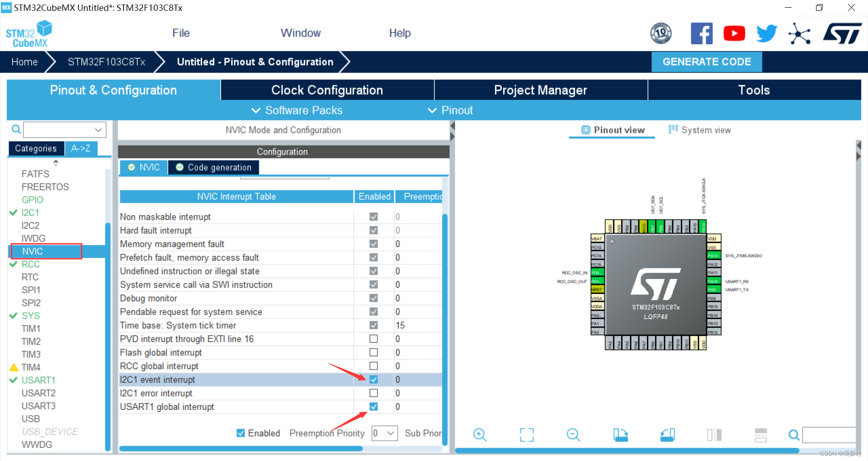Select the Pinout view tab
The height and width of the screenshot is (461, 868).
tap(613, 130)
